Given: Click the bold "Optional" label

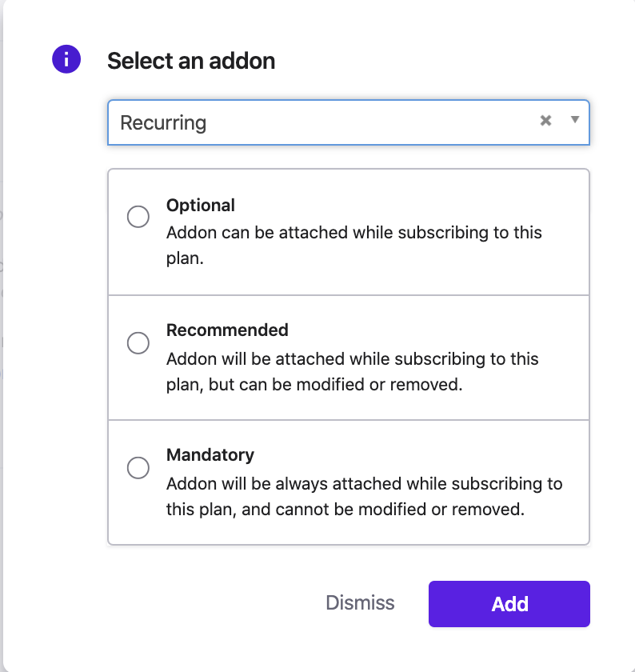Looking at the screenshot, I should point(201,206).
